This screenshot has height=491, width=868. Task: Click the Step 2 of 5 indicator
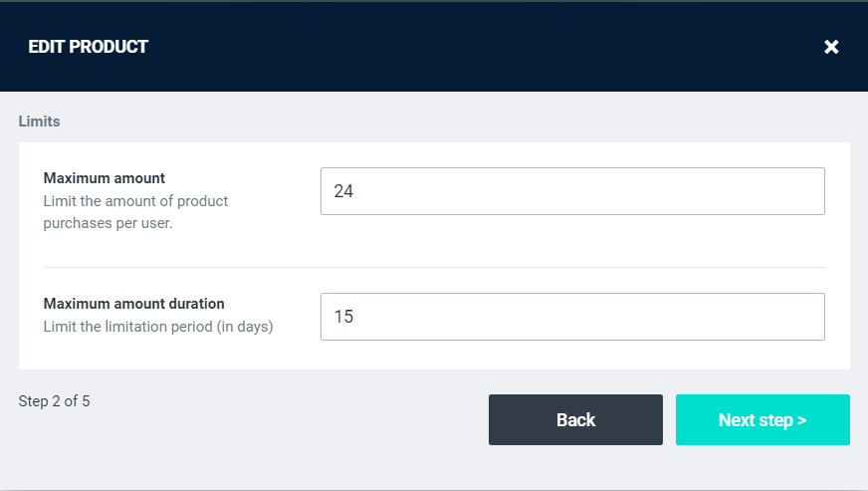point(55,402)
